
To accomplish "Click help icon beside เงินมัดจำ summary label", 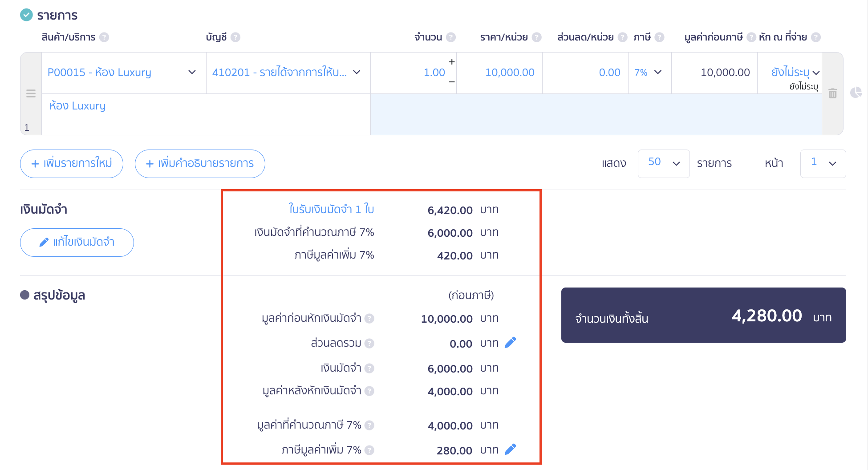I will pyautogui.click(x=369, y=369).
